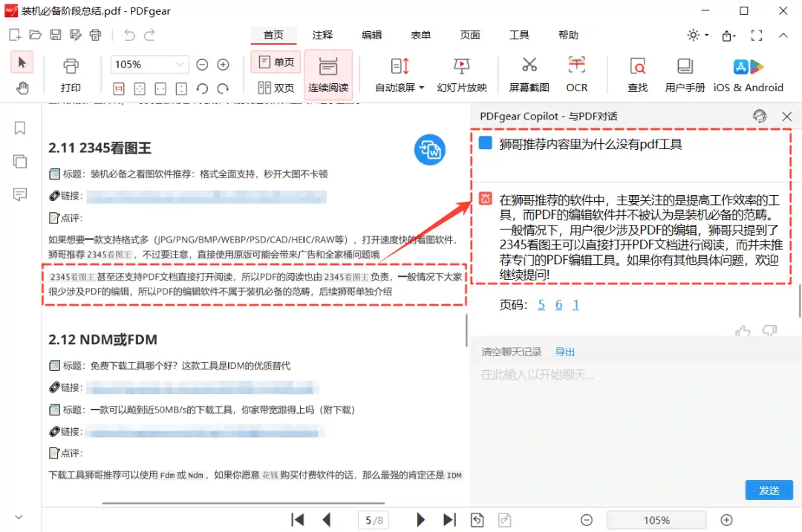Screen dimensions: 802x532
Task: Go to last page
Action: coord(449,520)
